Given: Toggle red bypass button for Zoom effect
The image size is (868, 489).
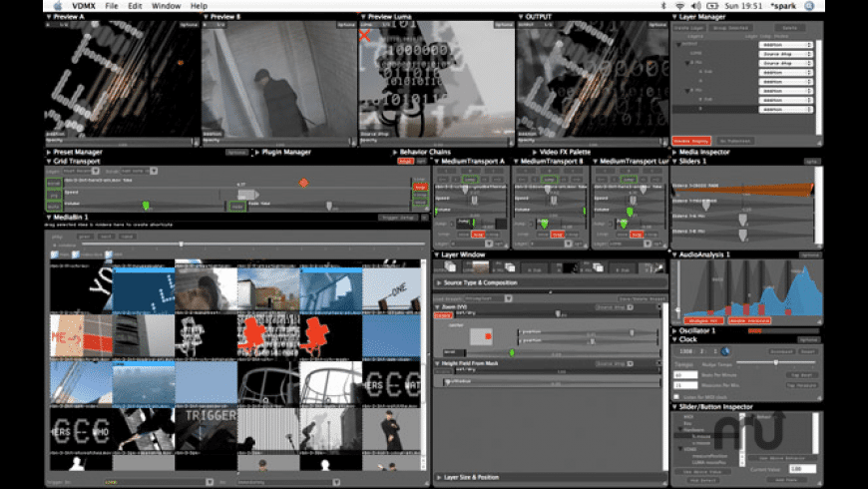Looking at the screenshot, I should point(443,315).
